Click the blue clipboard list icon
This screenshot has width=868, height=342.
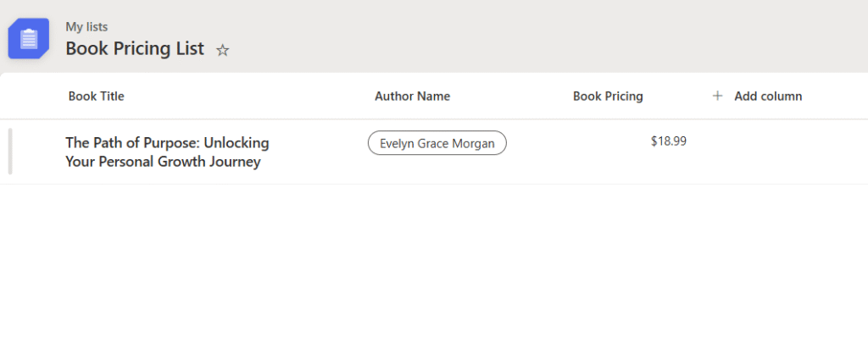coord(29,39)
